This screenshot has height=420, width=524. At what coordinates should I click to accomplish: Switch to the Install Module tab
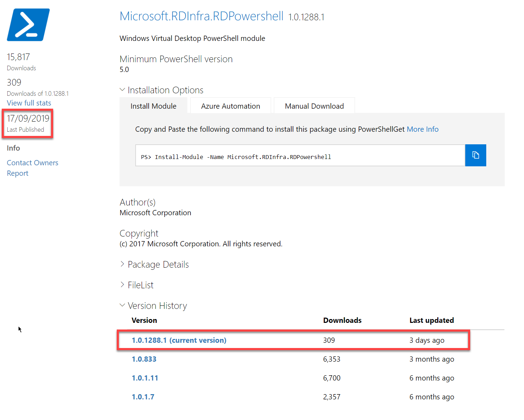[153, 106]
